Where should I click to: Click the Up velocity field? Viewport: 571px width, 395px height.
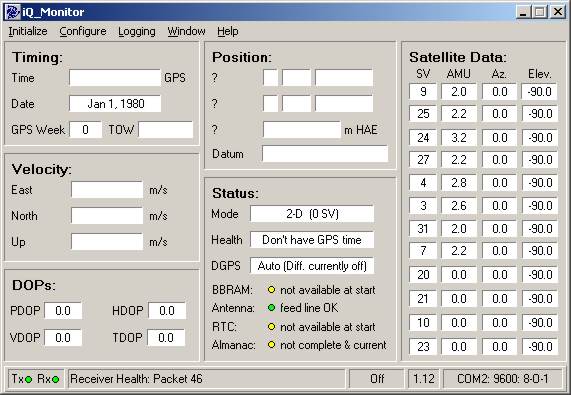click(x=107, y=242)
